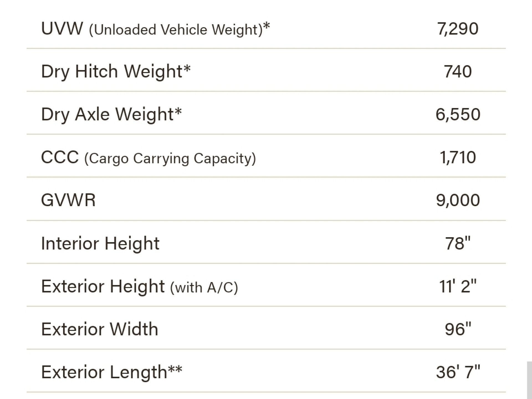Click the 6,550 axle weight value

(x=458, y=114)
